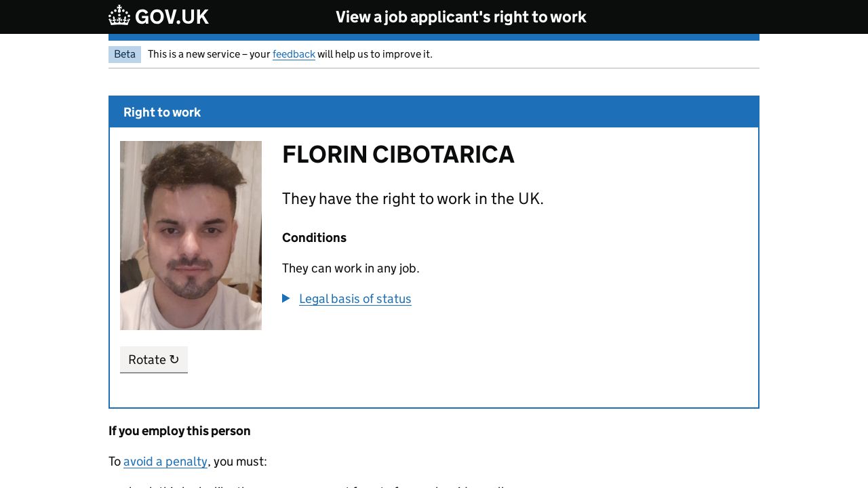Expand the disclosure triangle beside Legal basis
Screen dimensions: 868x488
click(x=286, y=298)
